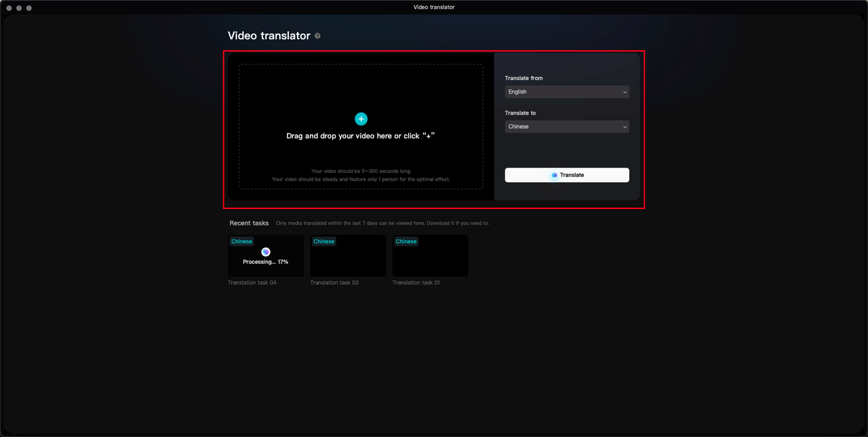The image size is (868, 437).
Task: Click the Translate from label
Action: [x=524, y=78]
